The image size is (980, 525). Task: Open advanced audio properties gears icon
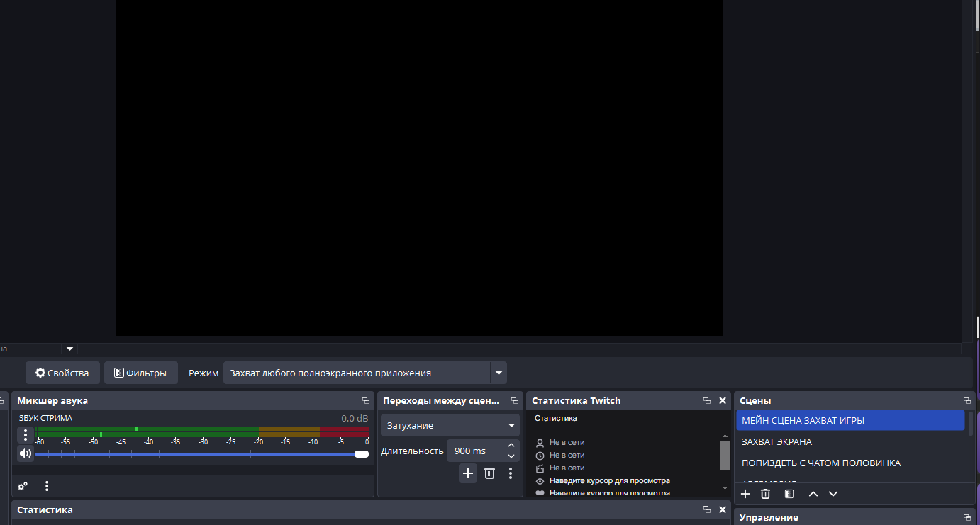pos(23,486)
